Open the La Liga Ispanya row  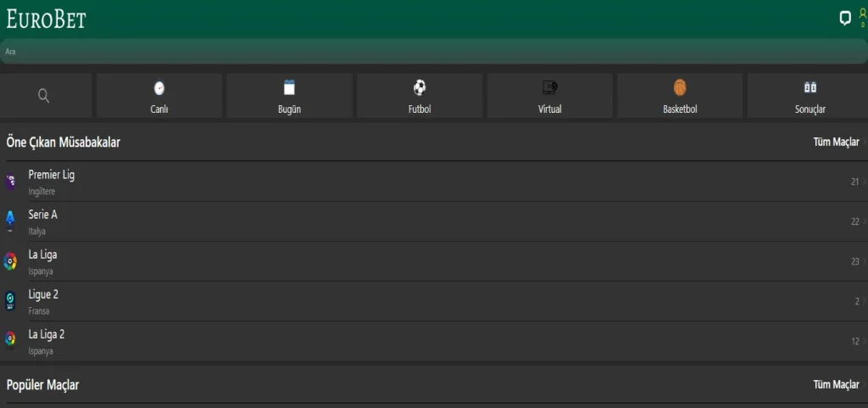pyautogui.click(x=424, y=261)
